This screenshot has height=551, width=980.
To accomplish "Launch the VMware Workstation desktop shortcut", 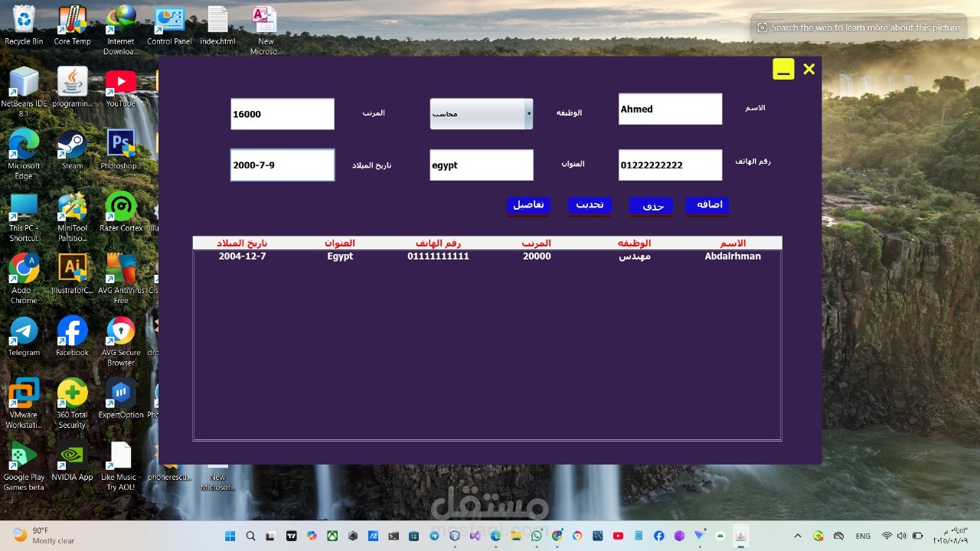I will pyautogui.click(x=24, y=403).
